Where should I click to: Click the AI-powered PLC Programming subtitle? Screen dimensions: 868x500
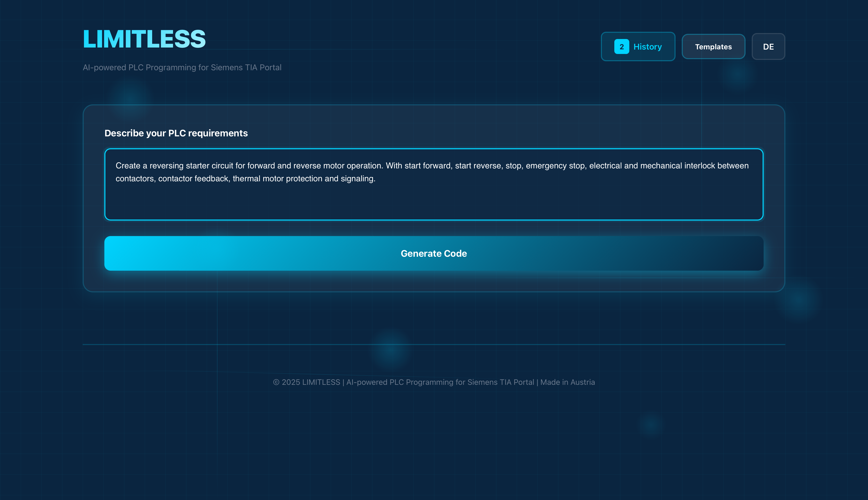click(x=182, y=67)
